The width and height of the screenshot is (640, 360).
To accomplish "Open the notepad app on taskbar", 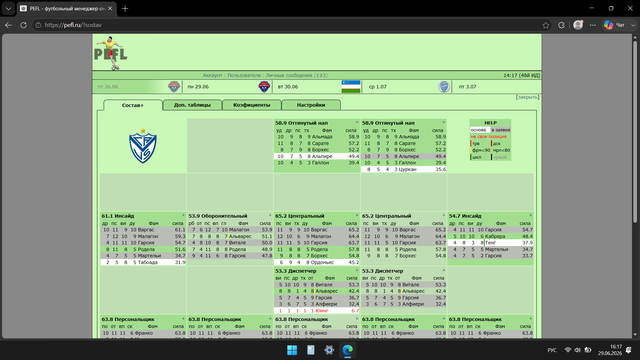I will (x=311, y=350).
